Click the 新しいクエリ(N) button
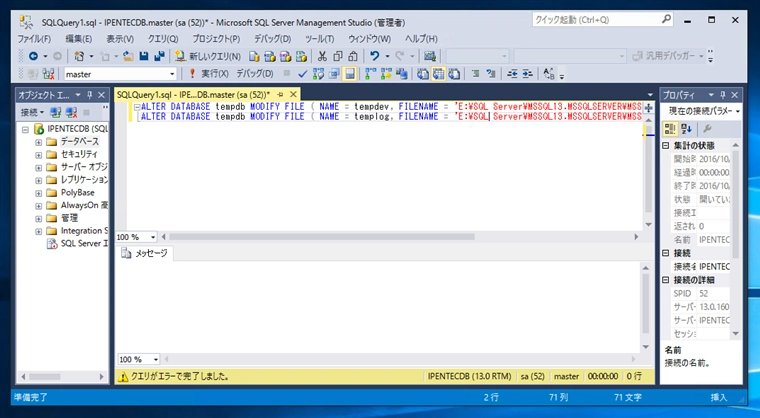This screenshot has height=418, width=760. (208, 56)
